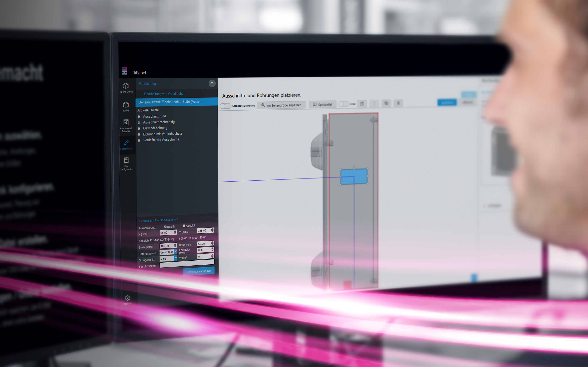Screen dimensions: 588x367
Task: Select the Absolut positioning radio button
Action: click(x=184, y=226)
